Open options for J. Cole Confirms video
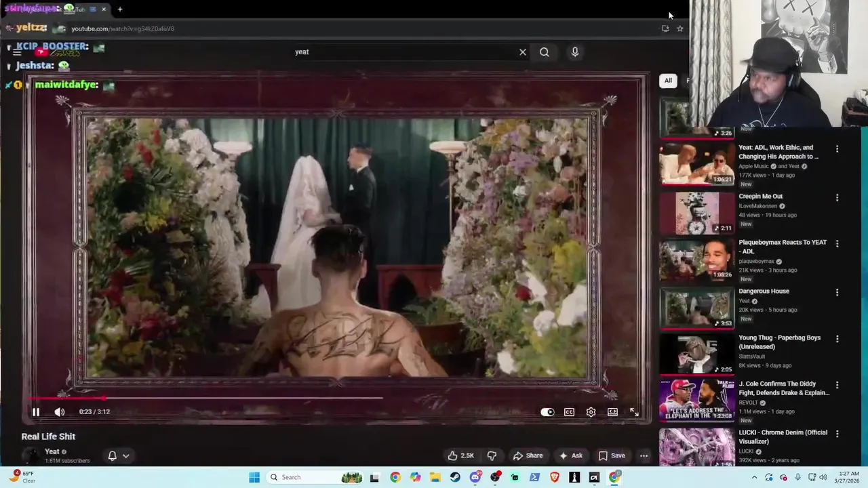868x488 pixels. coord(837,384)
